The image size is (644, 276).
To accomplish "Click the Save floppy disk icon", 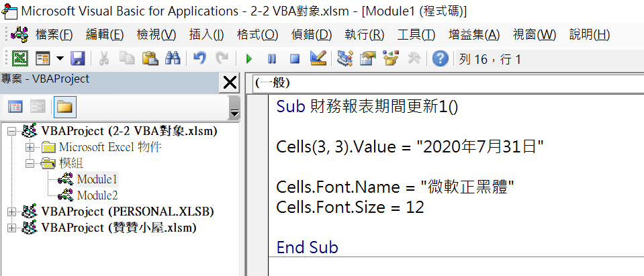I will click(77, 58).
